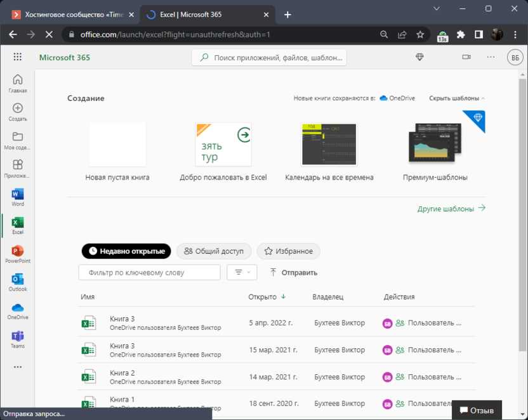Image resolution: width=528 pixels, height=420 pixels.
Task: Click the video camera icon in header
Action: pos(466,57)
